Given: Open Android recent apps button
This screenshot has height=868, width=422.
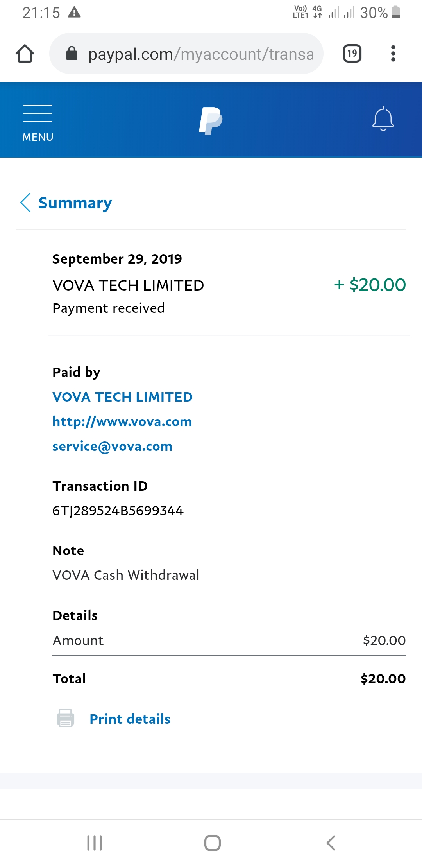Looking at the screenshot, I should tap(95, 843).
